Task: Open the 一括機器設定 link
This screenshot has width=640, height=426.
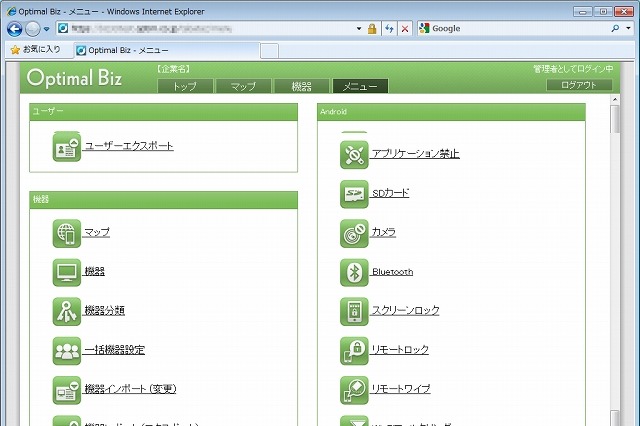Action: (114, 349)
